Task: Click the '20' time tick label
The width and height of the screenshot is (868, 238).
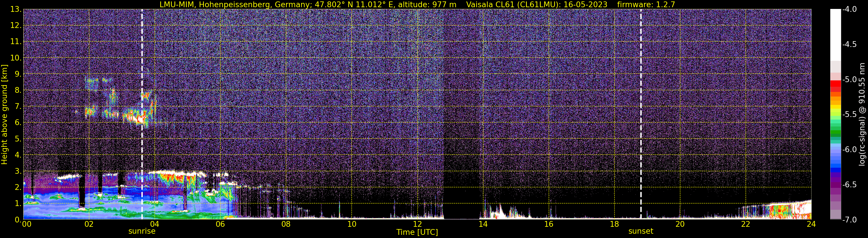Action: pyautogui.click(x=680, y=224)
